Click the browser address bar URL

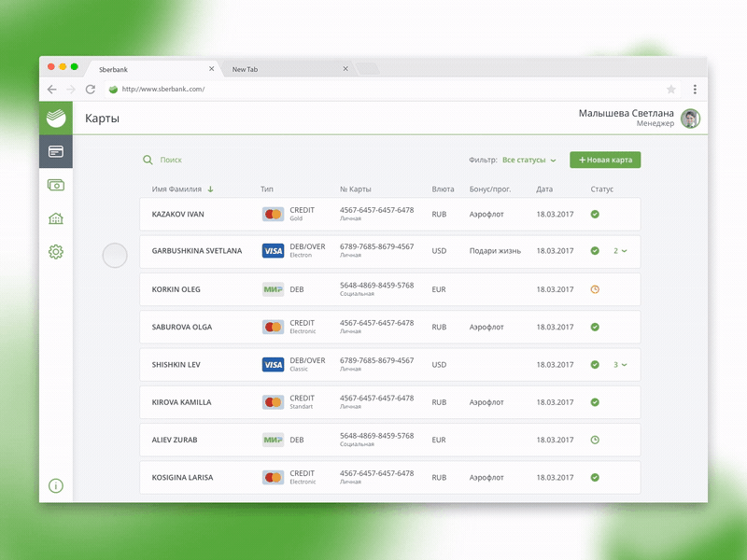click(x=162, y=89)
